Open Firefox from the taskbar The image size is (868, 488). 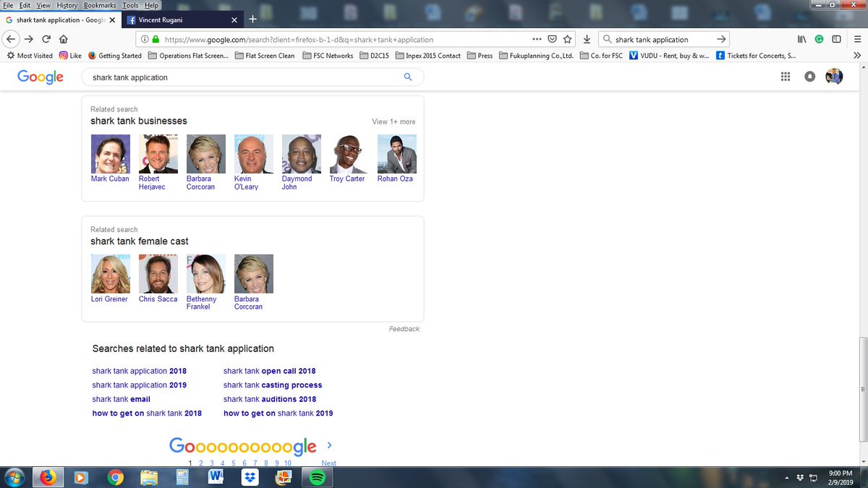click(48, 477)
